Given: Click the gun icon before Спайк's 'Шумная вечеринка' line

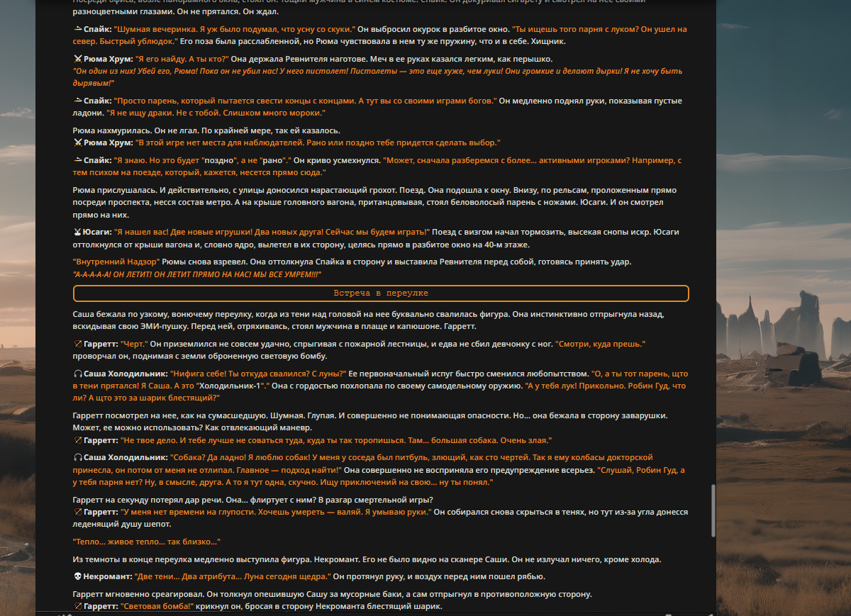Looking at the screenshot, I should (x=78, y=29).
